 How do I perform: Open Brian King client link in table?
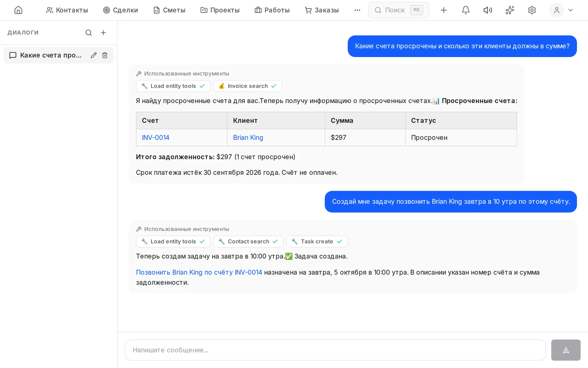coord(248,137)
